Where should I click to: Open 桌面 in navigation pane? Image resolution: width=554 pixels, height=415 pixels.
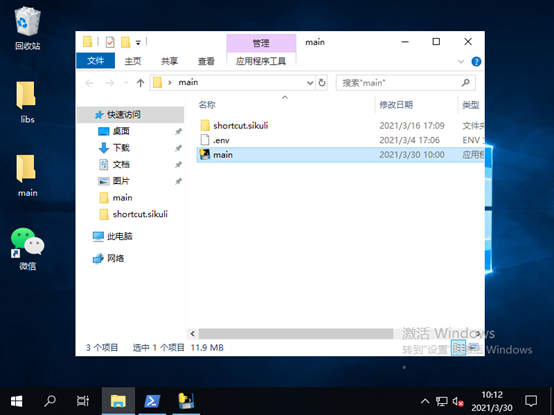[121, 131]
